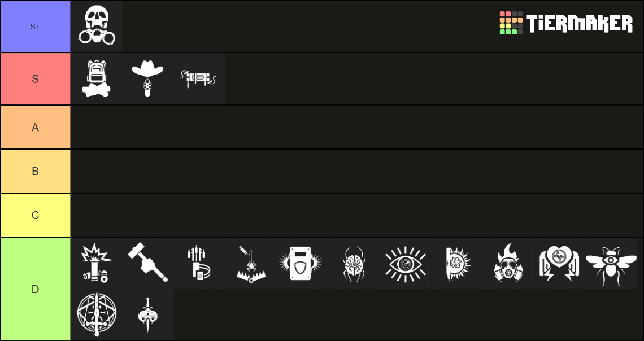The width and height of the screenshot is (644, 341).
Task: Select the pentagram with sword icon
Action: point(97,314)
